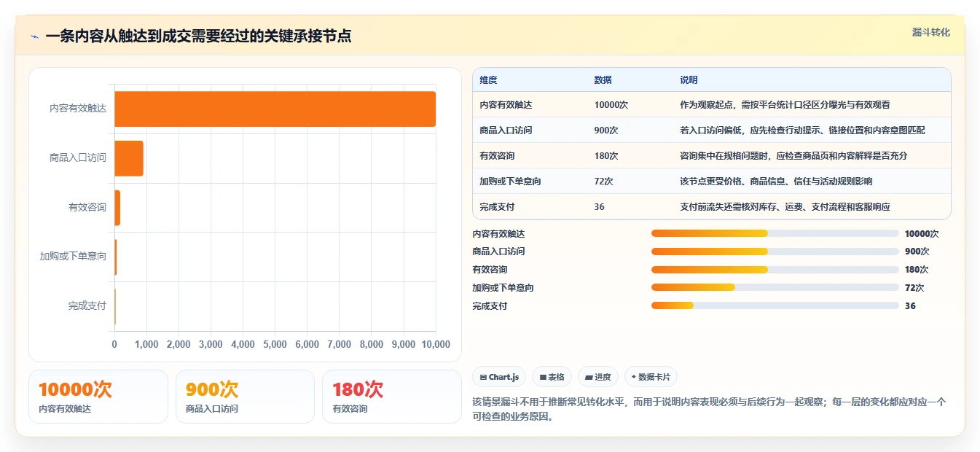Click the description starting 支付前流失还需核对库存

[785, 207]
